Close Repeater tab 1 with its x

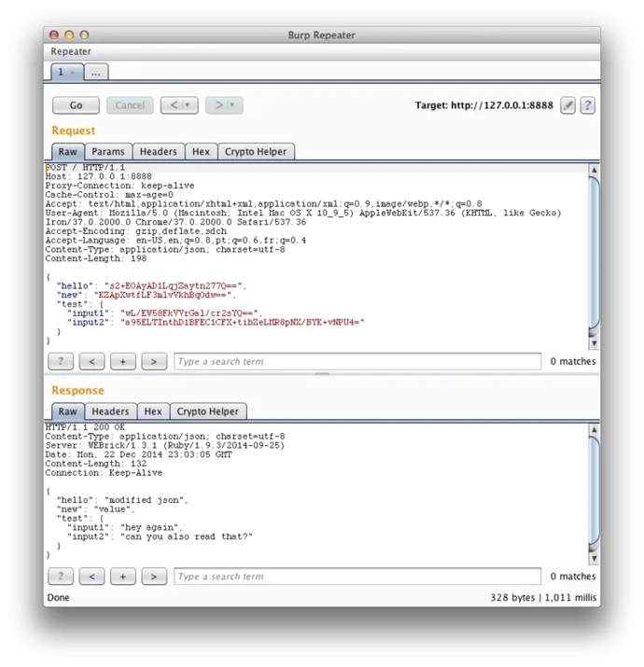pyautogui.click(x=73, y=72)
